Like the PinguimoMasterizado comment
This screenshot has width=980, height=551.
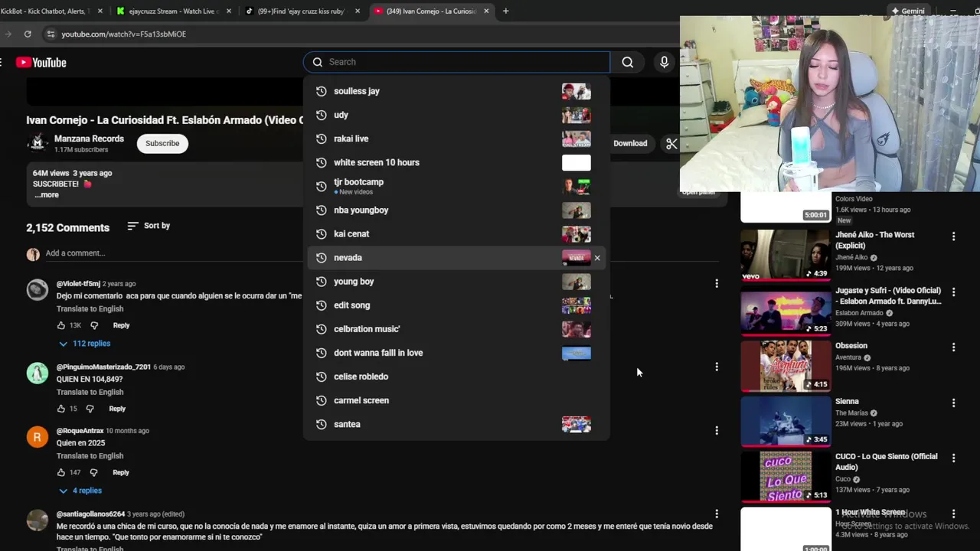click(x=61, y=409)
